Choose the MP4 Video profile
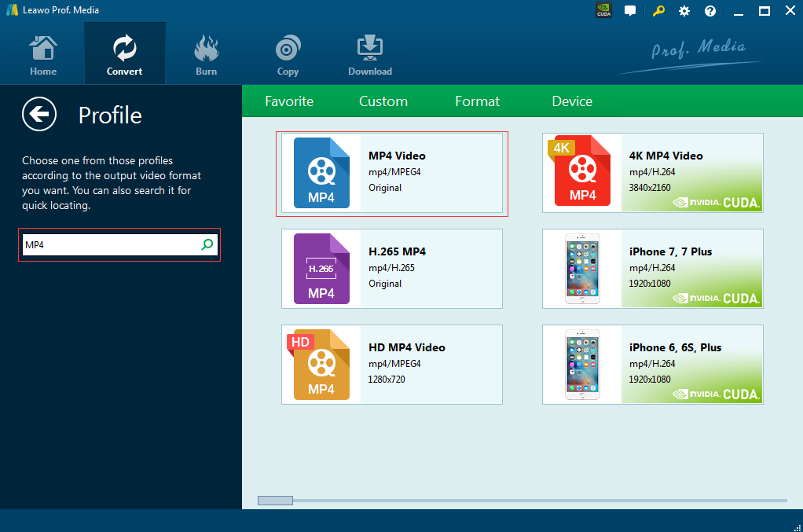The height and width of the screenshot is (532, 803). click(x=392, y=173)
